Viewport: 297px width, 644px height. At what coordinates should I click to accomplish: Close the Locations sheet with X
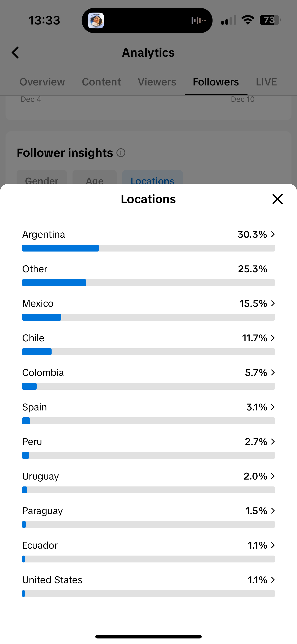pos(277,199)
